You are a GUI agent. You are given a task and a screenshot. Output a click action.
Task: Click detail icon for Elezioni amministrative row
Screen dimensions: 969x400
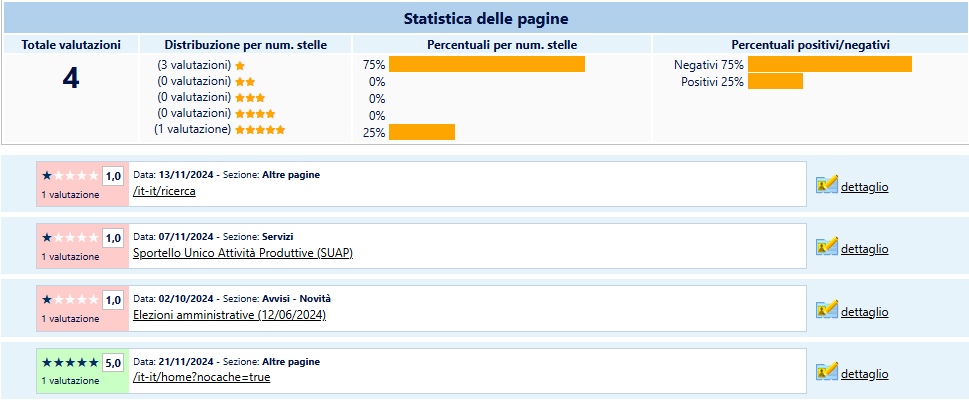pos(826,310)
